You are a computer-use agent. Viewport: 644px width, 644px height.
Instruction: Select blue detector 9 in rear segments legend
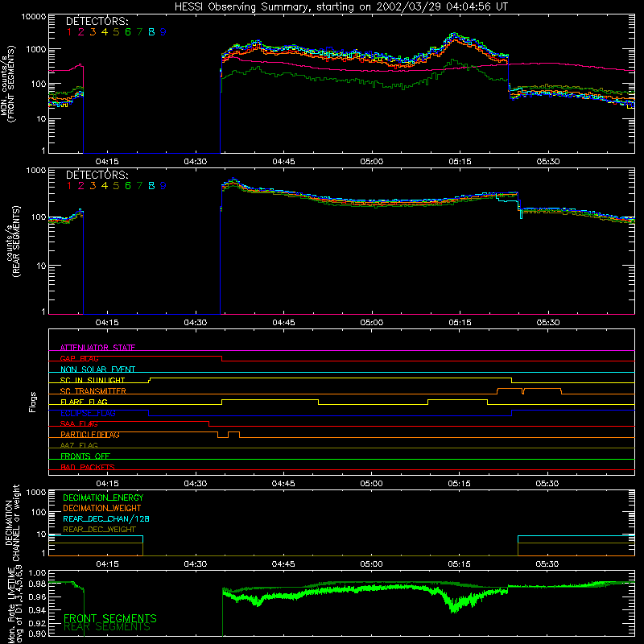[163, 186]
